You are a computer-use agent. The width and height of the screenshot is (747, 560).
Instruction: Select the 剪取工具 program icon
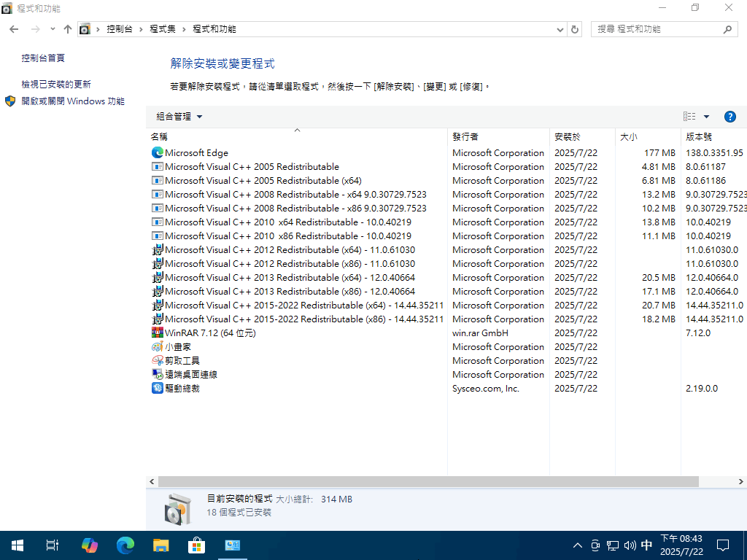pos(158,360)
